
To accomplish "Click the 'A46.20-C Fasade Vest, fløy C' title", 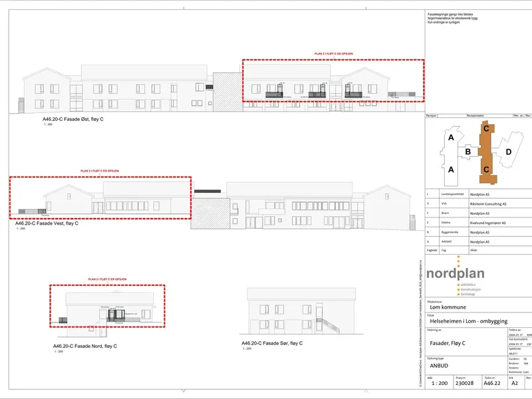I will pyautogui.click(x=47, y=223).
